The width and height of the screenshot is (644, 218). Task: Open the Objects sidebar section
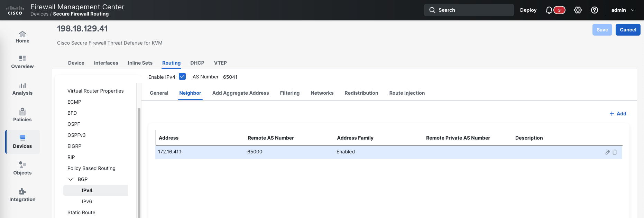(x=22, y=168)
